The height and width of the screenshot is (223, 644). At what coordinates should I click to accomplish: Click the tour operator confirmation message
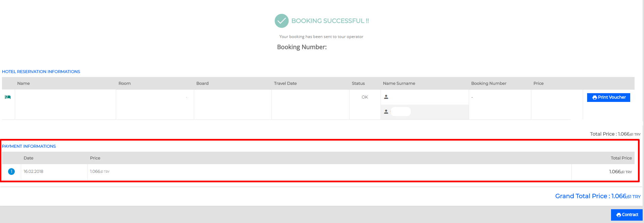point(321,37)
